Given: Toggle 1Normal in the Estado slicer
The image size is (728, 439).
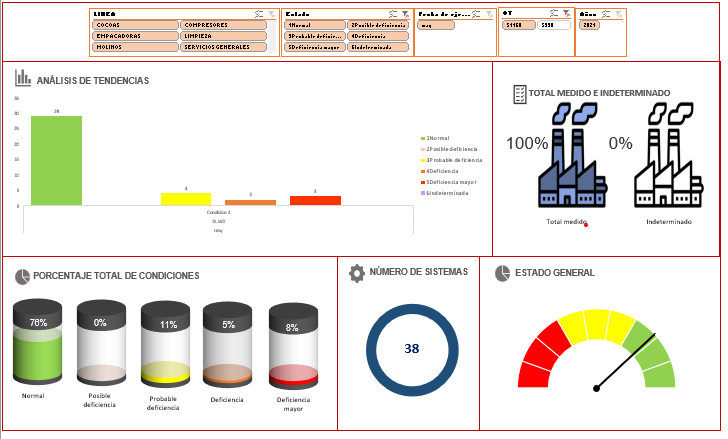Looking at the screenshot, I should click(x=315, y=25).
